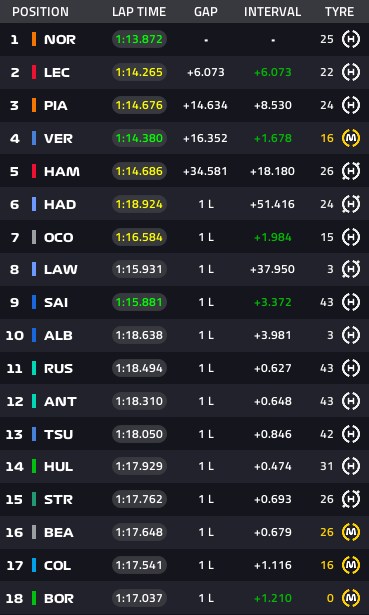Image resolution: width=369 pixels, height=615 pixels.
Task: Click Hadjar's interval +51.416
Action: pos(273,204)
